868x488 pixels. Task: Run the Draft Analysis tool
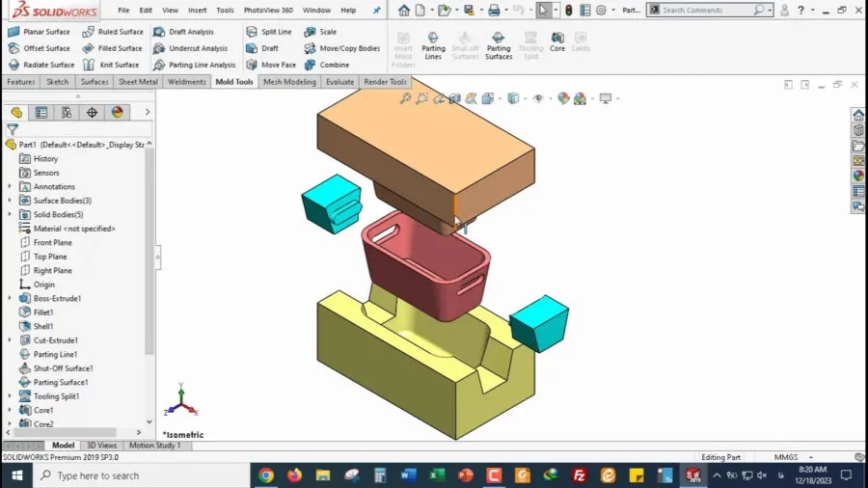click(x=184, y=32)
